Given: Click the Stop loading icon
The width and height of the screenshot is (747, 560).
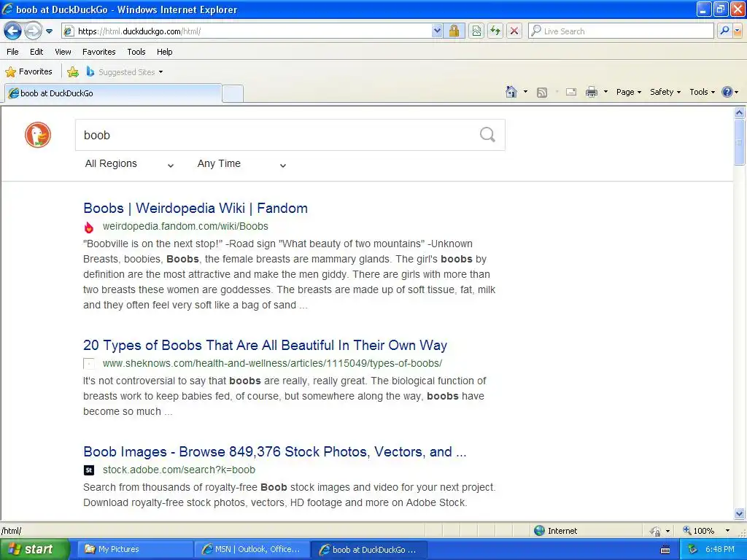Looking at the screenshot, I should [x=514, y=31].
